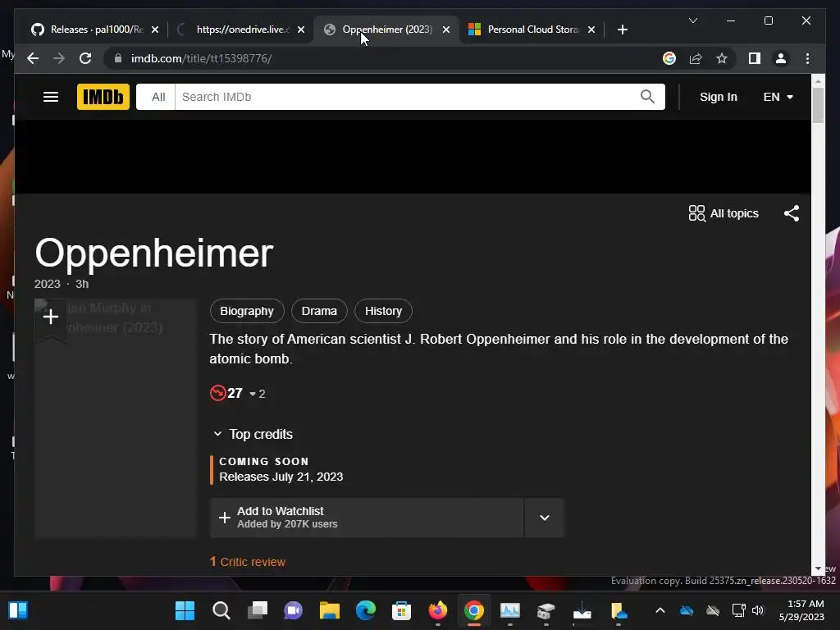Add poster to watchlist with plus ribbon
The image size is (840, 630).
51,317
